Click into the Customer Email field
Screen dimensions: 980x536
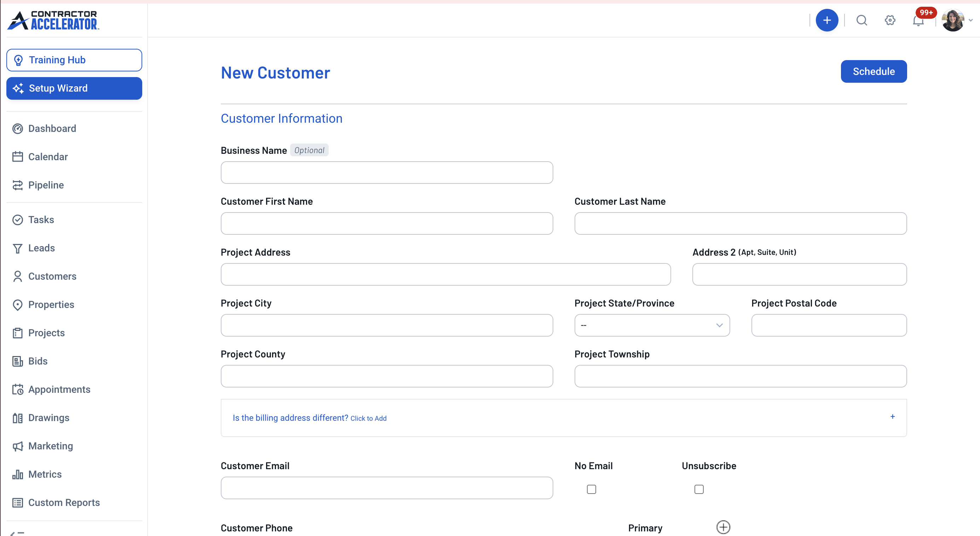pyautogui.click(x=387, y=488)
